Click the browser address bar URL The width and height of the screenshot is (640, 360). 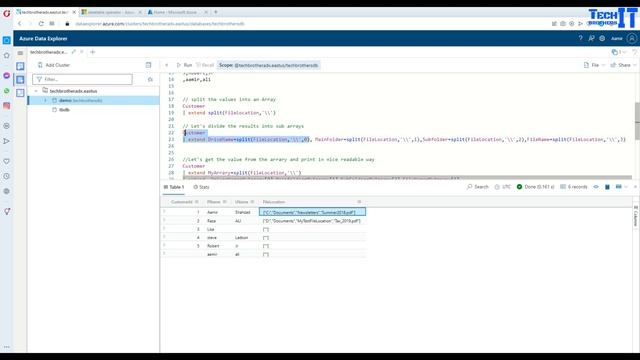pyautogui.click(x=159, y=24)
